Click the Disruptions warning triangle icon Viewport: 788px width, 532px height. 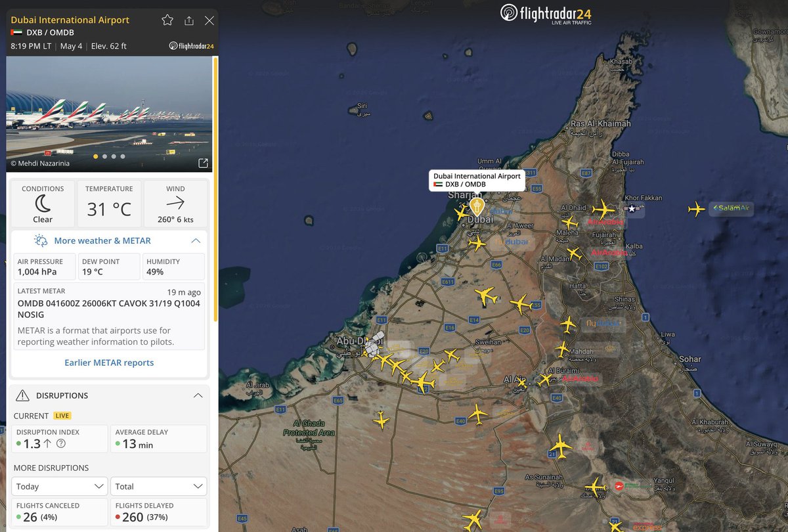tap(22, 395)
